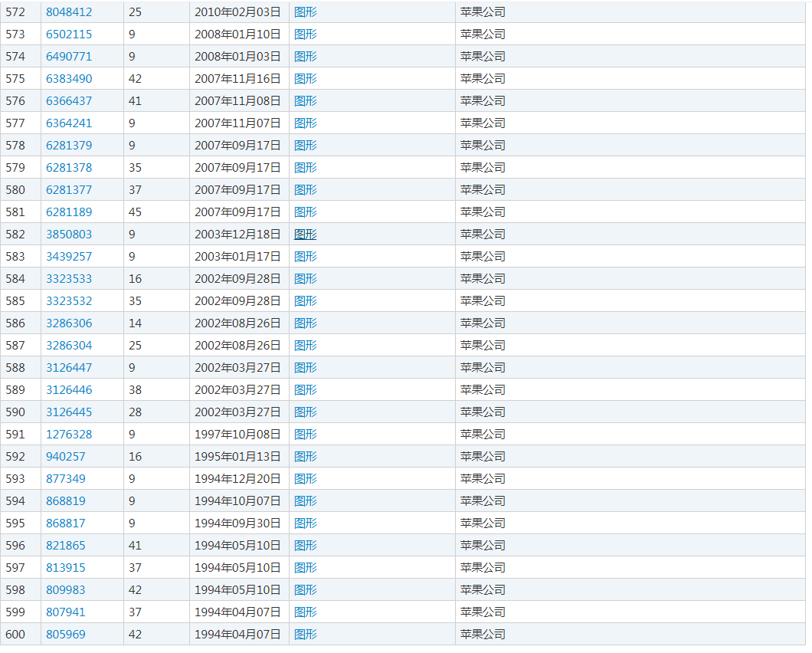Open trademark number 6281378
This screenshot has width=812, height=653.
pos(69,168)
